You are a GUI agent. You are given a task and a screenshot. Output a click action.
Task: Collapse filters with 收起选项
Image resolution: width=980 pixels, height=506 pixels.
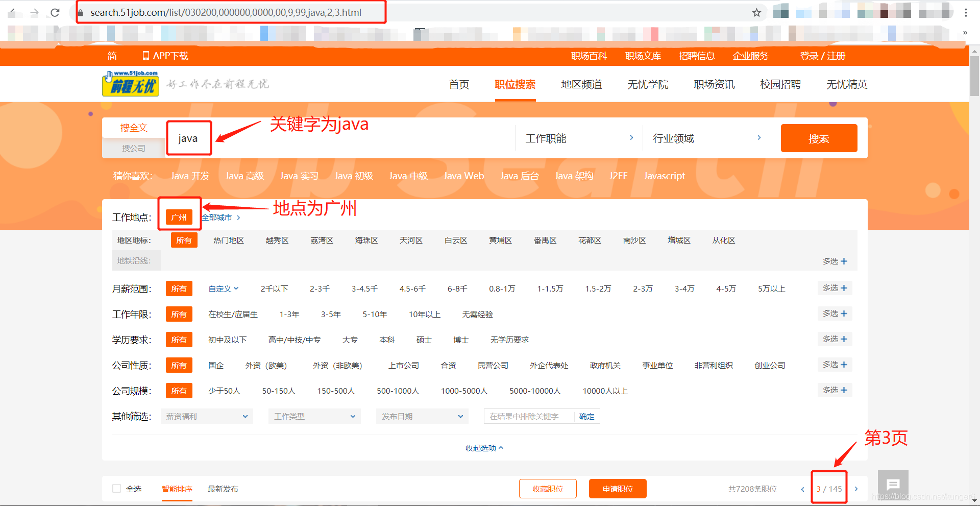pos(484,448)
